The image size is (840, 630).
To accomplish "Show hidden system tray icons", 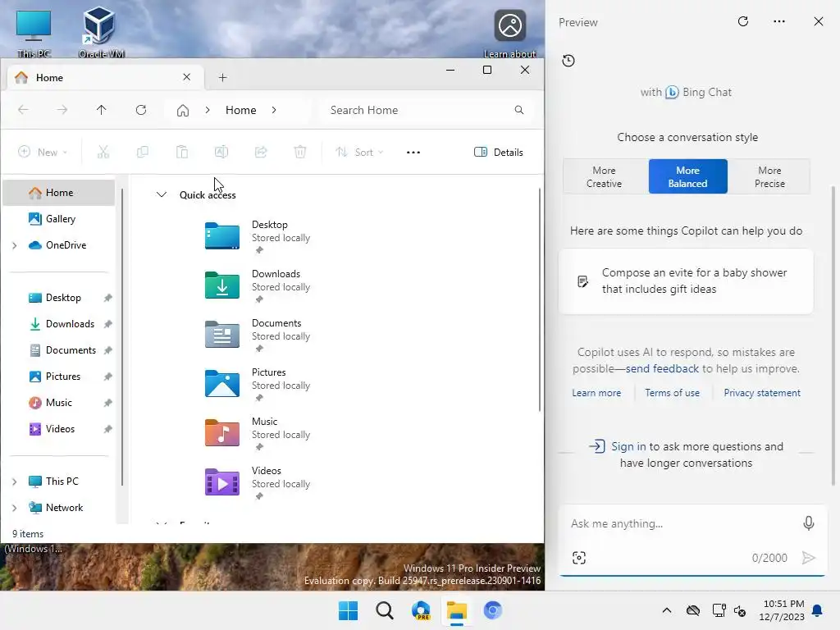I will point(666,610).
